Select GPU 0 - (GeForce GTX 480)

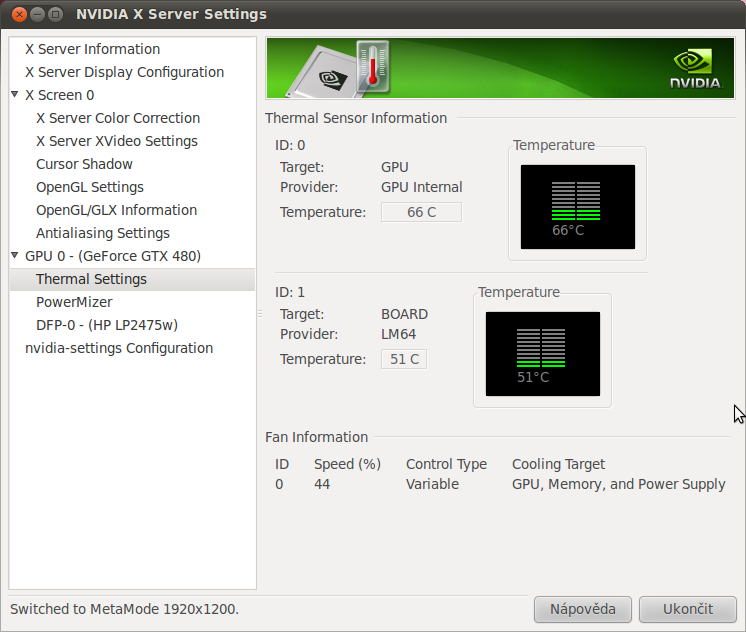tap(113, 256)
